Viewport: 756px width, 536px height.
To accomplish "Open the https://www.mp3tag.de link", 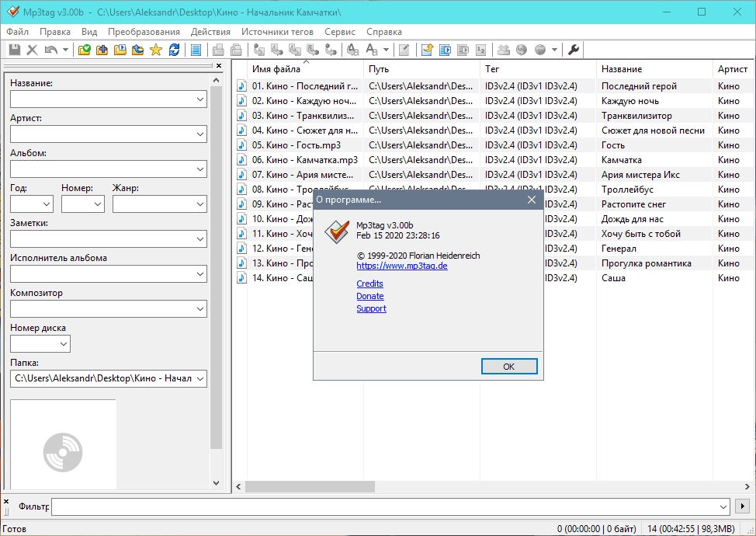I will (x=402, y=266).
